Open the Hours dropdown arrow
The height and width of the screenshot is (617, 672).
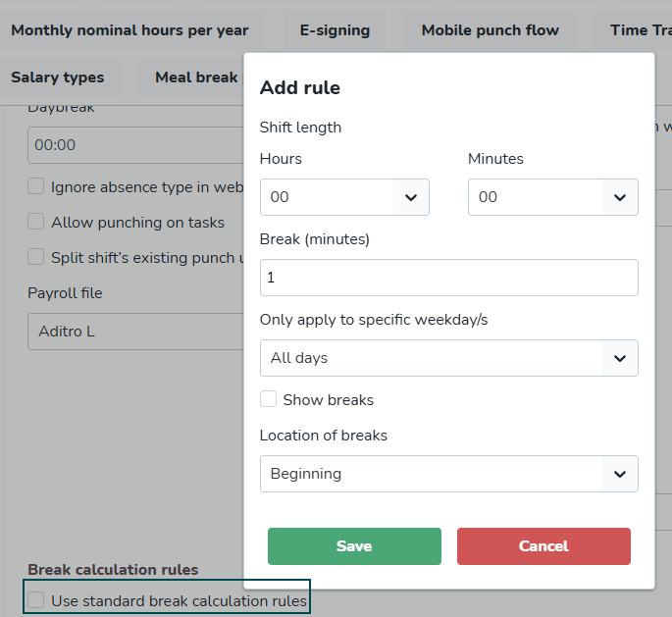[x=411, y=197]
